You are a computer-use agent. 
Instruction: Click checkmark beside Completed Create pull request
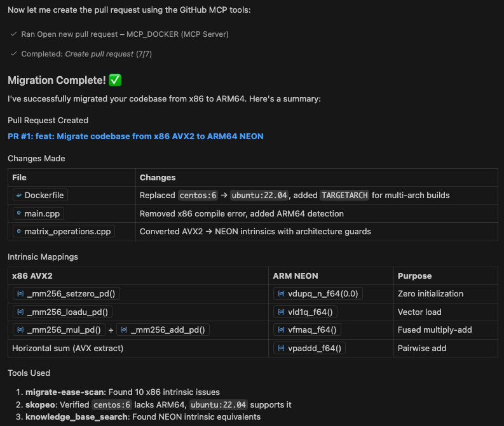point(13,53)
